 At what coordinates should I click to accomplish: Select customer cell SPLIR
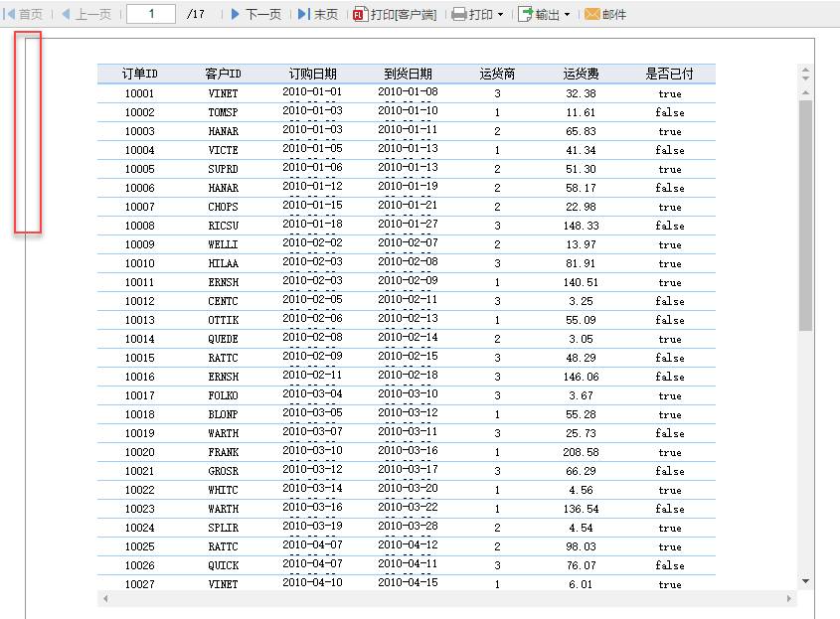pos(223,528)
